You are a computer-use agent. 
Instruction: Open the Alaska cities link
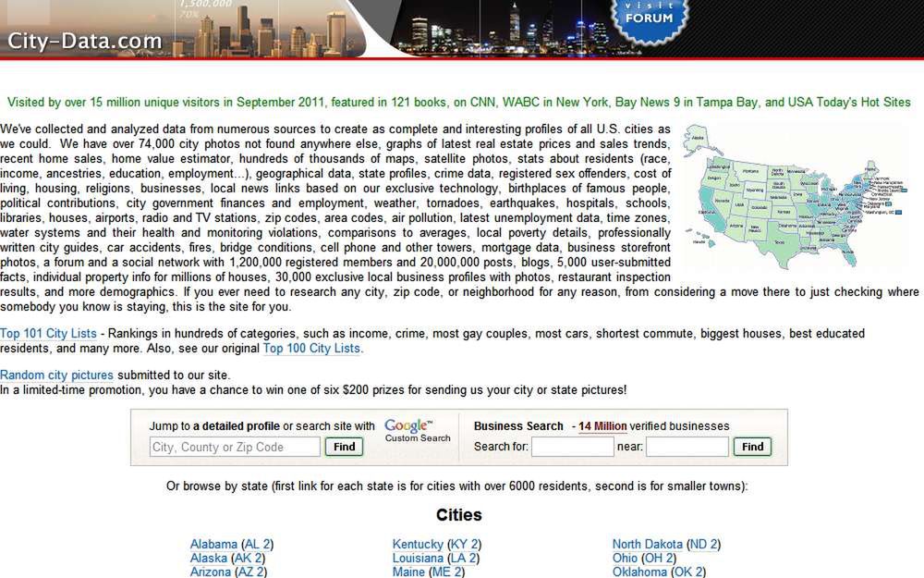(x=209, y=558)
